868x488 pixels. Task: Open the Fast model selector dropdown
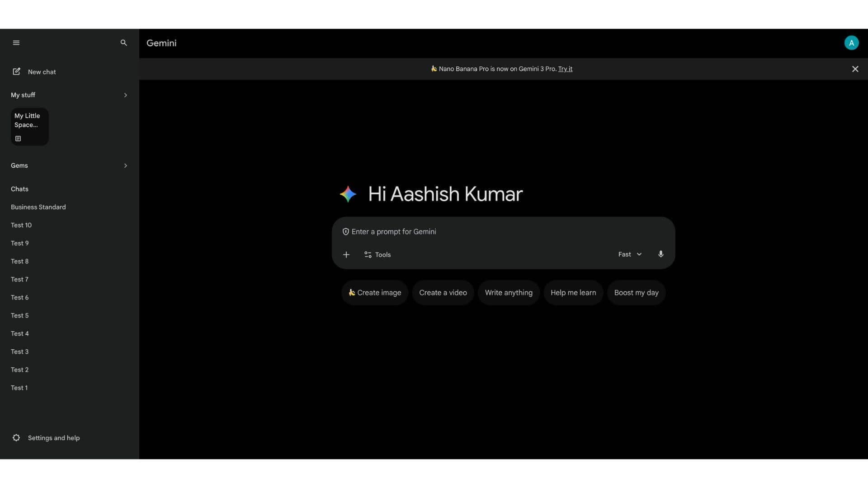(x=630, y=254)
